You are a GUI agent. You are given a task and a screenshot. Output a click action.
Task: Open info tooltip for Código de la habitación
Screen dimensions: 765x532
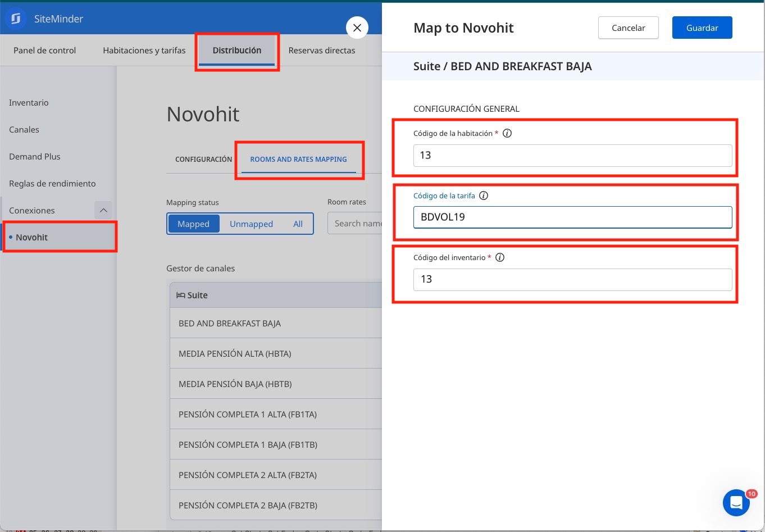click(x=507, y=133)
